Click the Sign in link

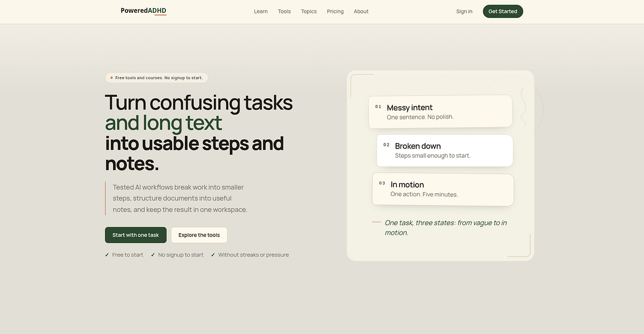coord(464,12)
